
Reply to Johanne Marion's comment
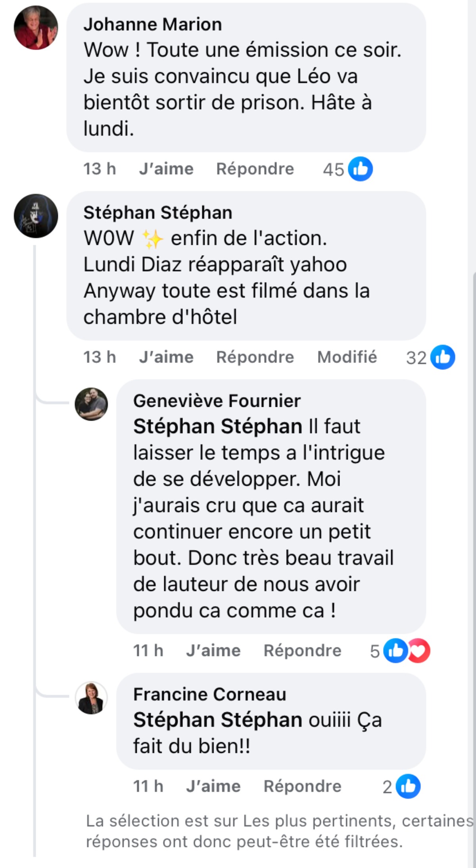pos(255,169)
